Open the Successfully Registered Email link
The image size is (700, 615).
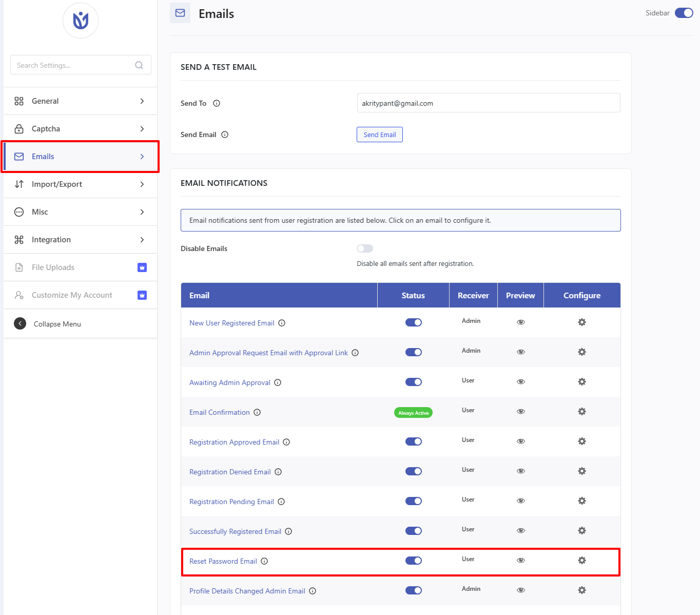click(235, 531)
